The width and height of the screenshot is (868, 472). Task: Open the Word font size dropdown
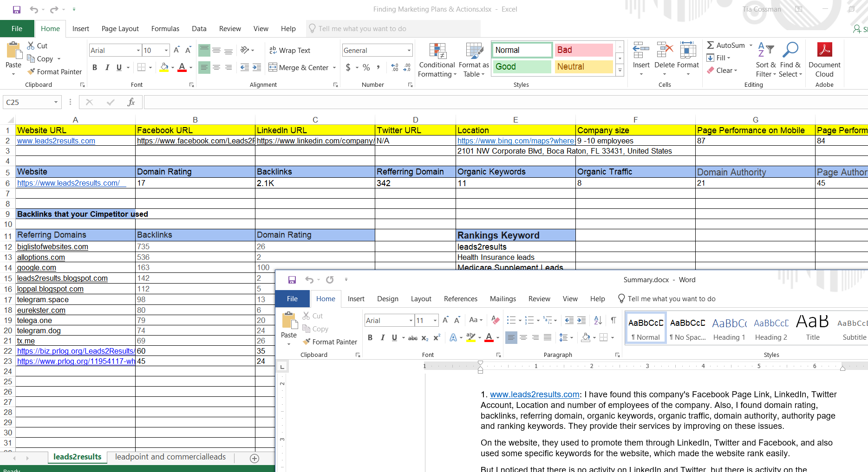[435, 320]
